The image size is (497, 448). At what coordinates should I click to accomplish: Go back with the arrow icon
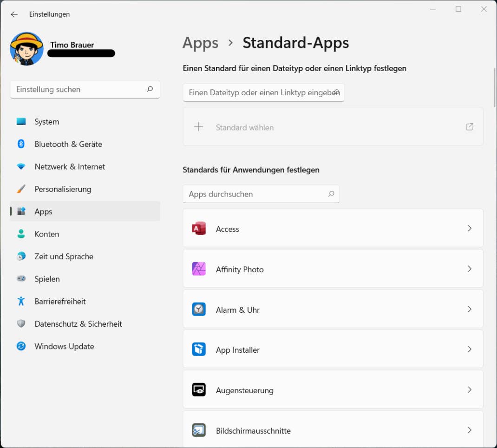pyautogui.click(x=14, y=14)
